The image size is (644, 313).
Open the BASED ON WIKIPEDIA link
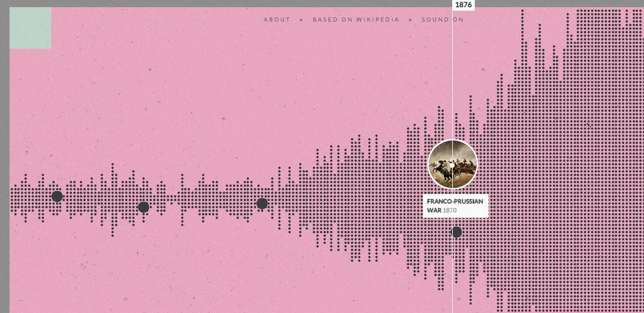click(x=356, y=19)
